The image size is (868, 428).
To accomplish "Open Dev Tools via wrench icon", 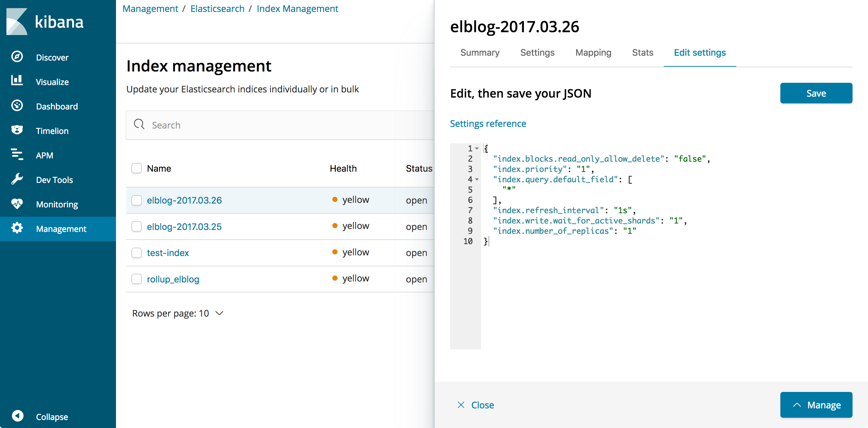I will [x=17, y=179].
